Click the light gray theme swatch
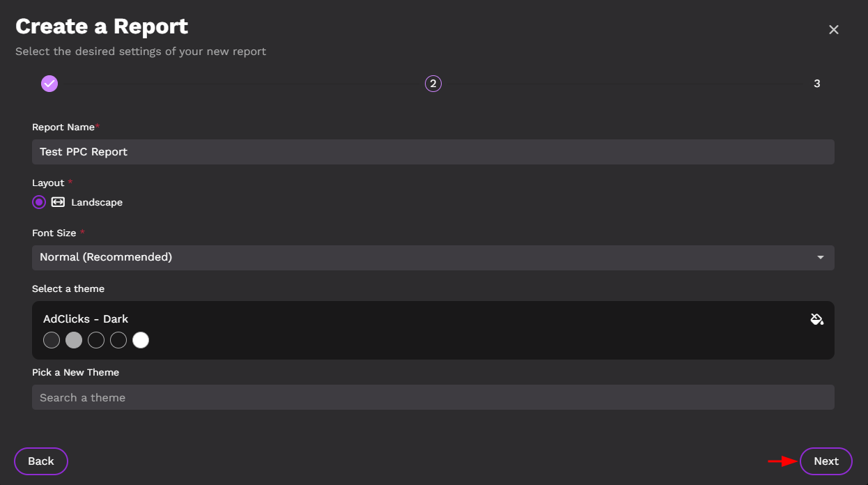868x485 pixels. 74,340
